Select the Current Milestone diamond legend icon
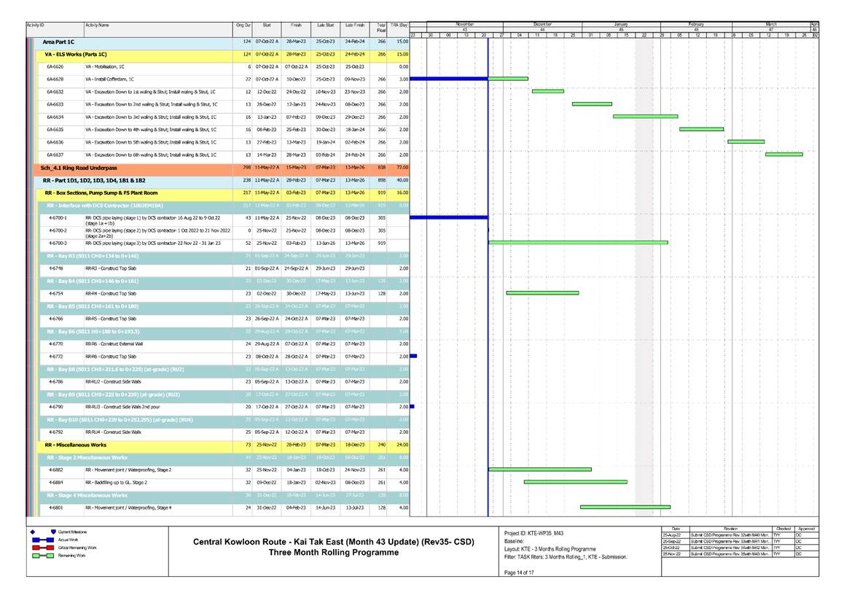Image resolution: width=868 pixels, height=614 pixels. (32, 532)
